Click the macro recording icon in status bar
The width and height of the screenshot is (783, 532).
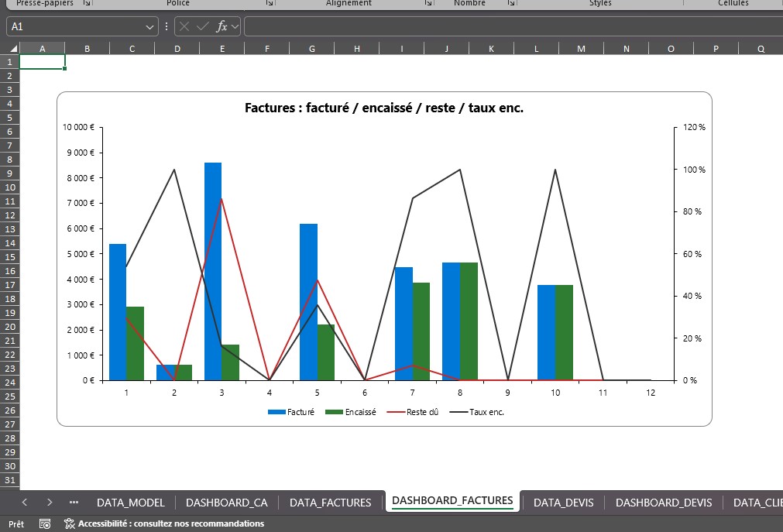[44, 523]
